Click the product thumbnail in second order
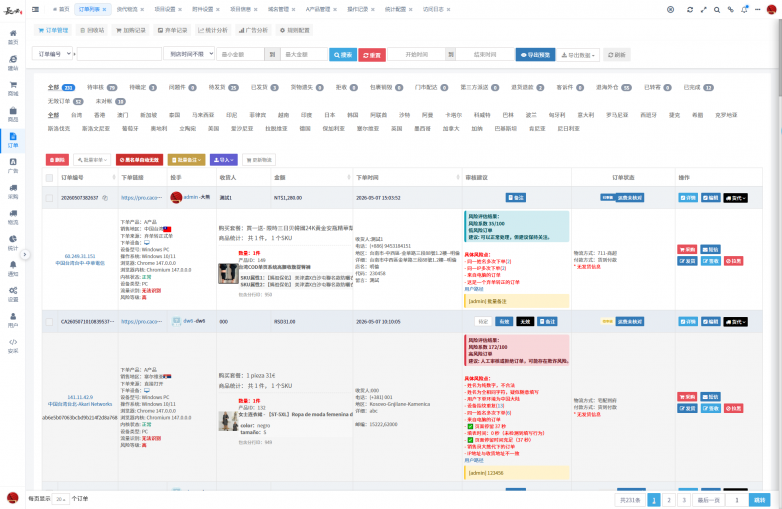Screen dimensions: 782x509 pyautogui.click(x=228, y=421)
